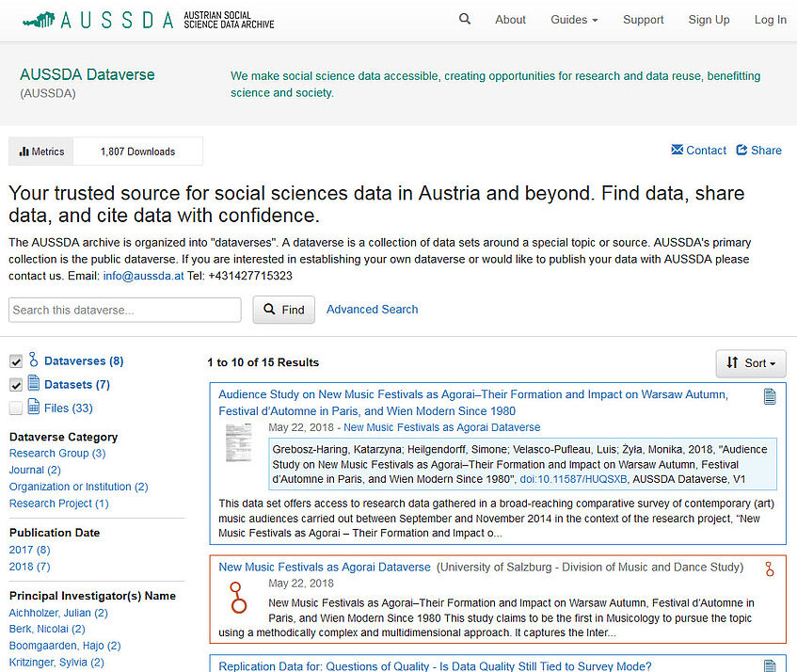Screen dimensions: 797x672
Task: Filter by Research Group (3)
Action: coord(57,454)
